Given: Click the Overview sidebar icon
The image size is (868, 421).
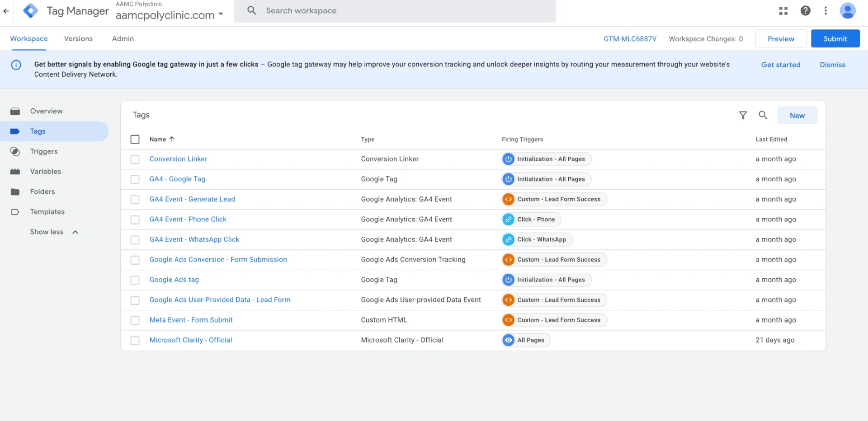Looking at the screenshot, I should tap(15, 111).
